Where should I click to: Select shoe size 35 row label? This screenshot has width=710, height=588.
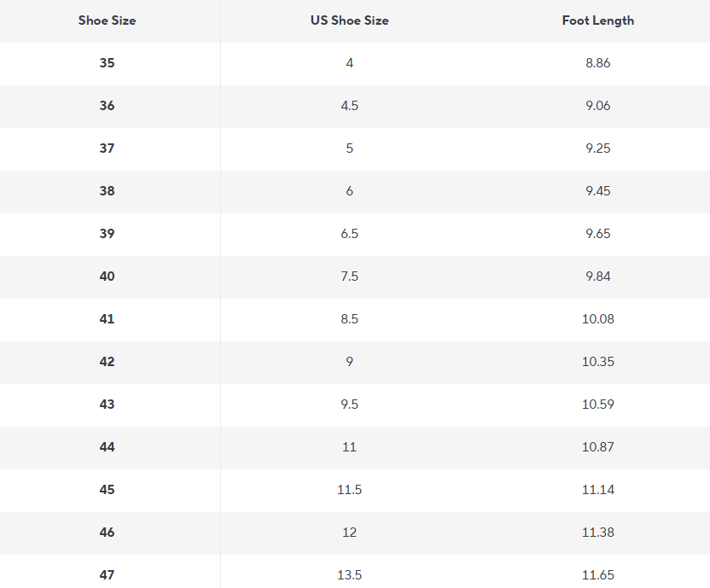pyautogui.click(x=107, y=63)
